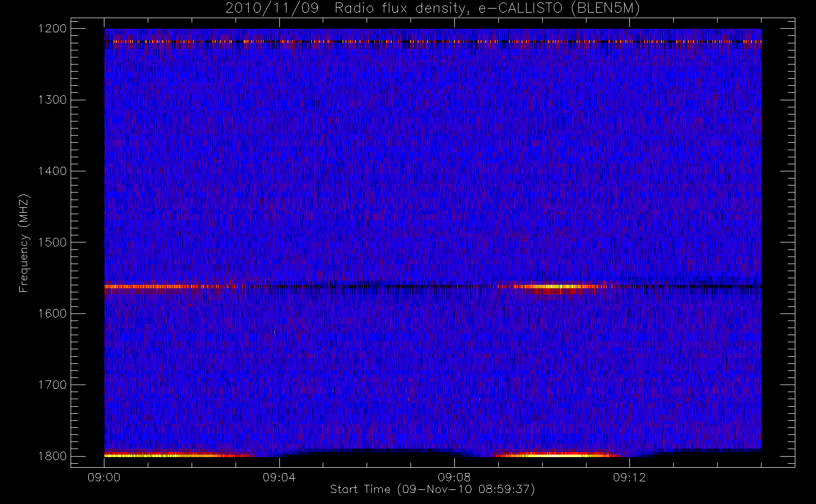The height and width of the screenshot is (504, 816).
Task: Click the 09:08 time tick label
Action: coord(454,477)
